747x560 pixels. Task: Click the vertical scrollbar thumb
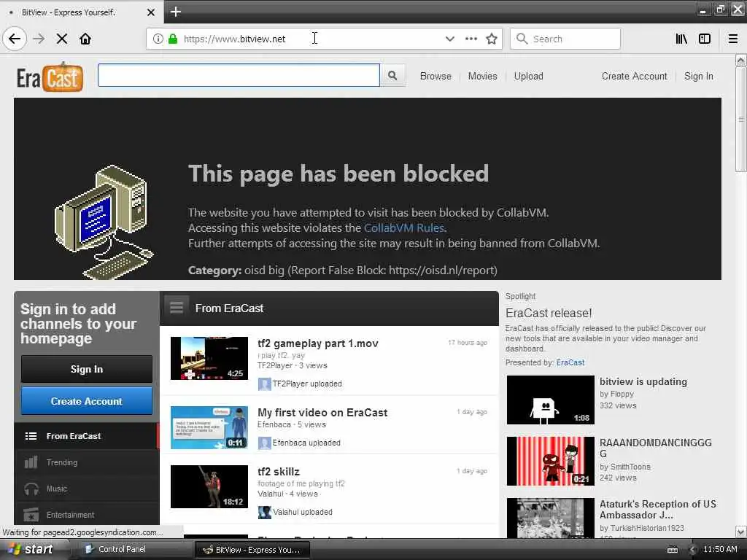(x=740, y=119)
